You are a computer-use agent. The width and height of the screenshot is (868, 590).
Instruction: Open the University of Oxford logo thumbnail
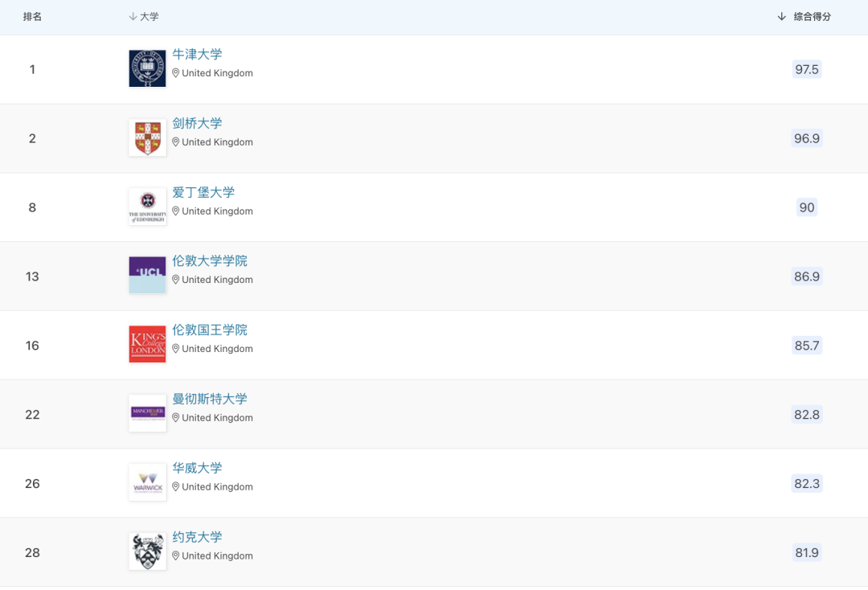coord(147,68)
